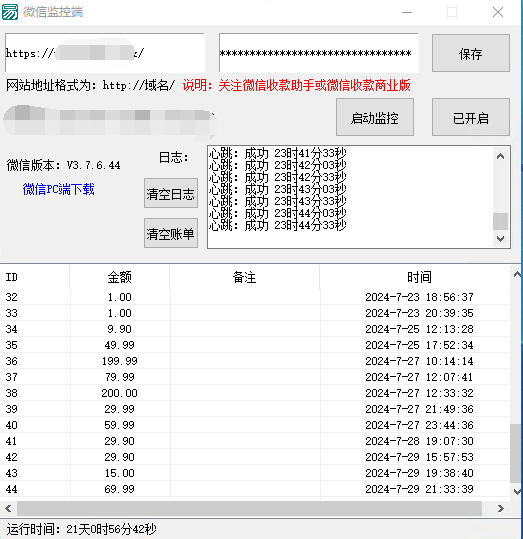The height and width of the screenshot is (539, 523).
Task: Click the 运行时间 status bar text
Action: tap(81, 529)
